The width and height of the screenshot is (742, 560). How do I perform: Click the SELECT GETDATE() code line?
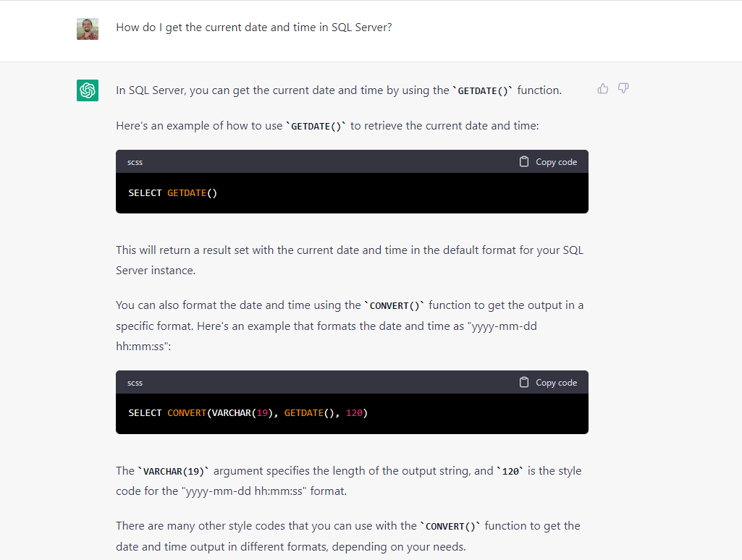(172, 193)
